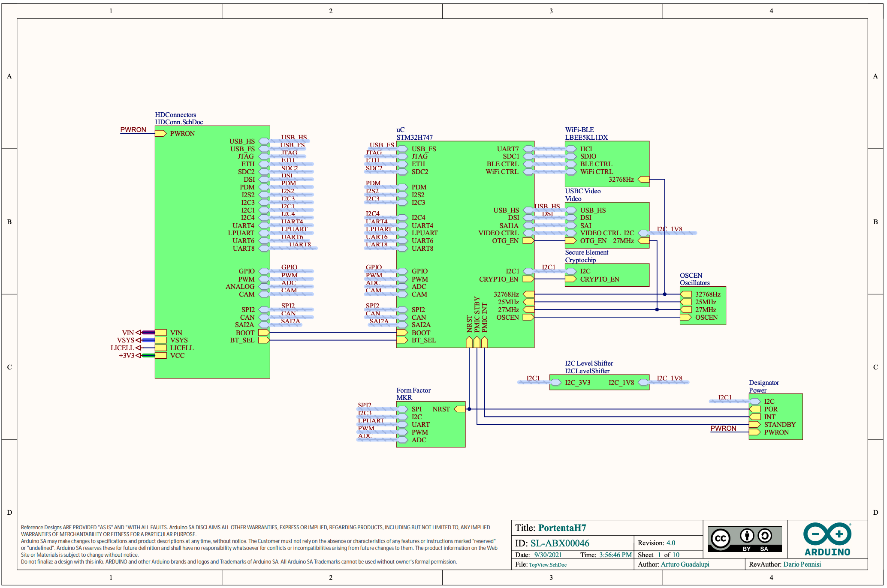The width and height of the screenshot is (887, 588).
Task: Select the BOOT pin on STM32H747
Action: point(402,332)
